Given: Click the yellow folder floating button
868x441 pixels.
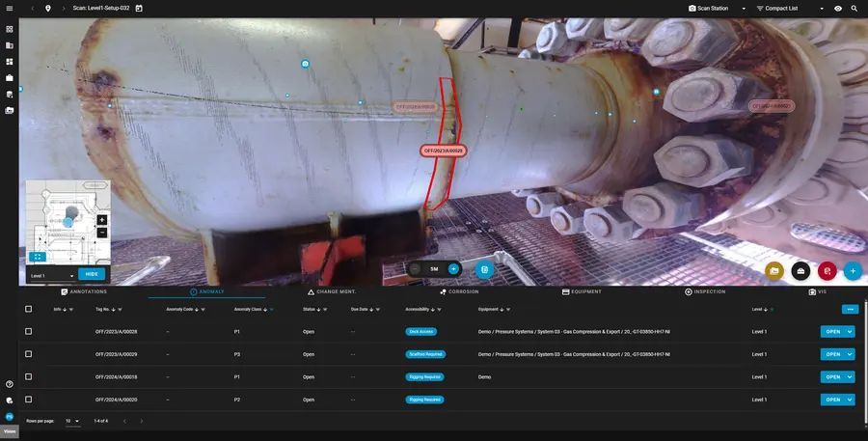Looking at the screenshot, I should (774, 271).
